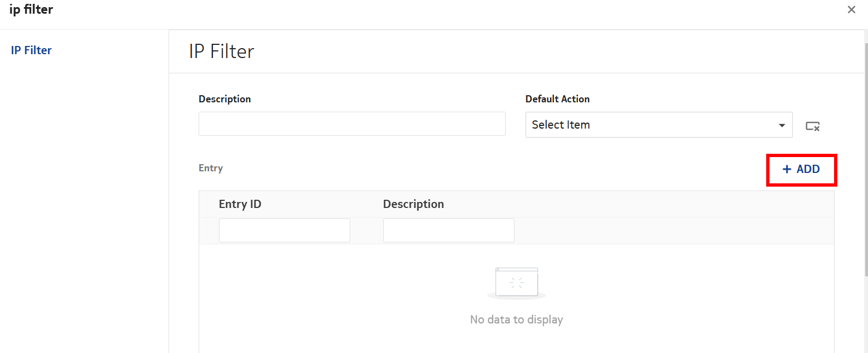This screenshot has height=353, width=868.
Task: Click the Default Action dropdown caret arrow
Action: point(782,125)
